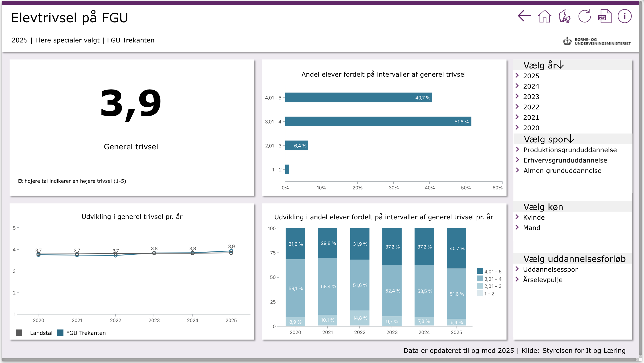Click the sort arrow beside Vælg år
The image size is (644, 363).
560,65
